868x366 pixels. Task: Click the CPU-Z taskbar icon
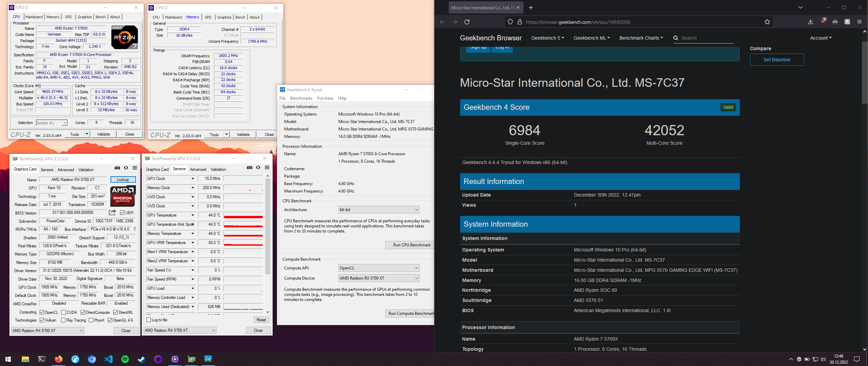pos(175,359)
